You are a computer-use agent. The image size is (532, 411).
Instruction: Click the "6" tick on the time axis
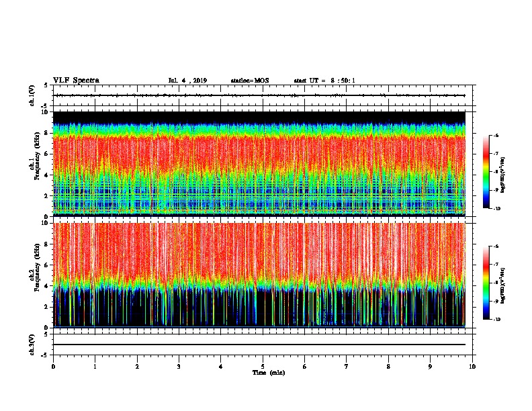click(305, 367)
